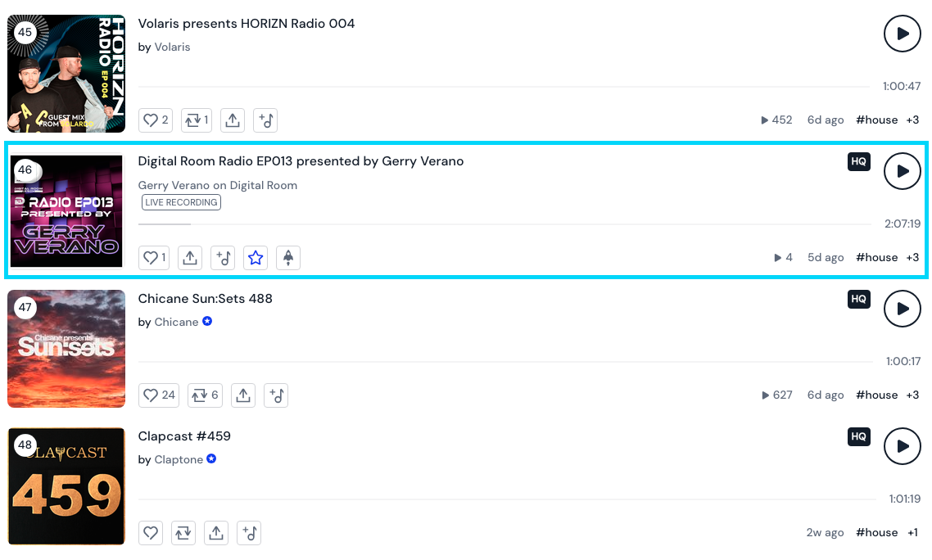Image resolution: width=932 pixels, height=560 pixels.
Task: Visit Claptone's profile page
Action: coord(179,459)
